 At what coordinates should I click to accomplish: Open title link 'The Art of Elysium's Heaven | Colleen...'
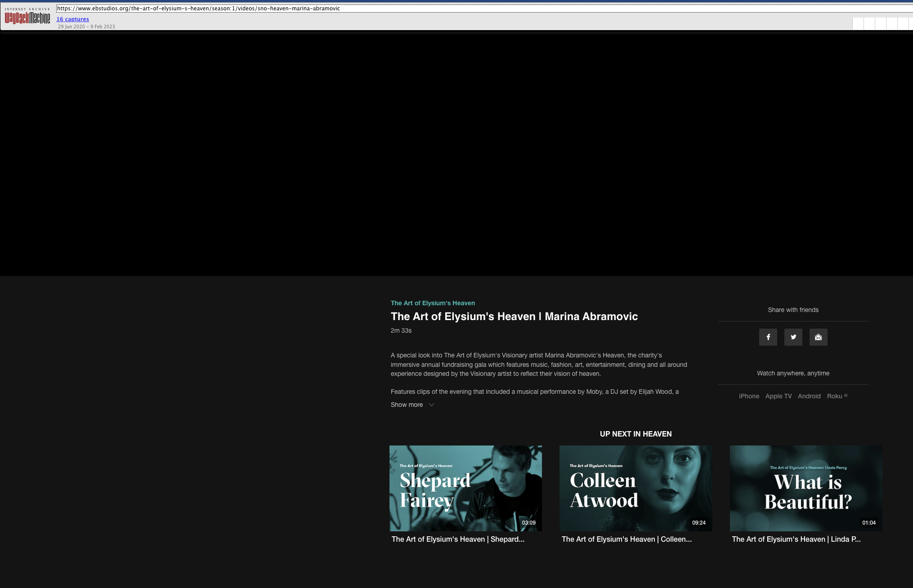(627, 539)
